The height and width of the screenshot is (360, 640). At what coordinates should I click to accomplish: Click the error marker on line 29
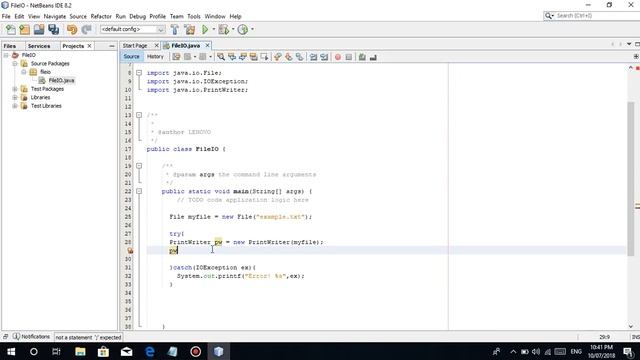click(130, 251)
